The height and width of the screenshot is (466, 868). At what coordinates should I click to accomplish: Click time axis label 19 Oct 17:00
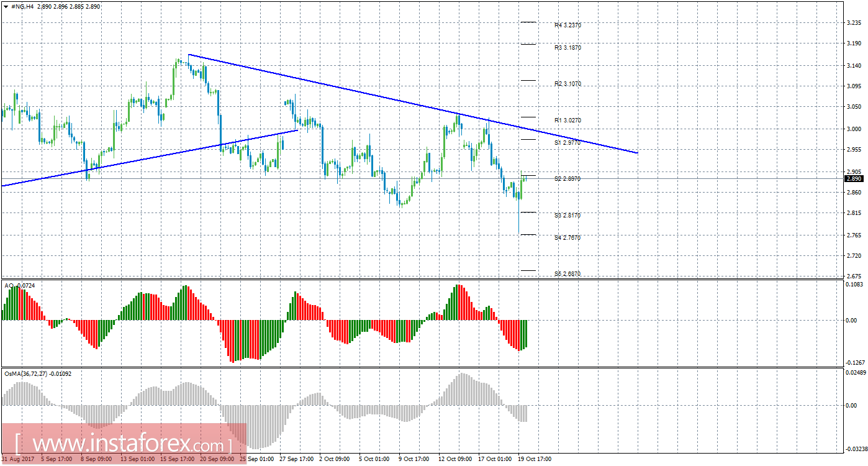536,460
